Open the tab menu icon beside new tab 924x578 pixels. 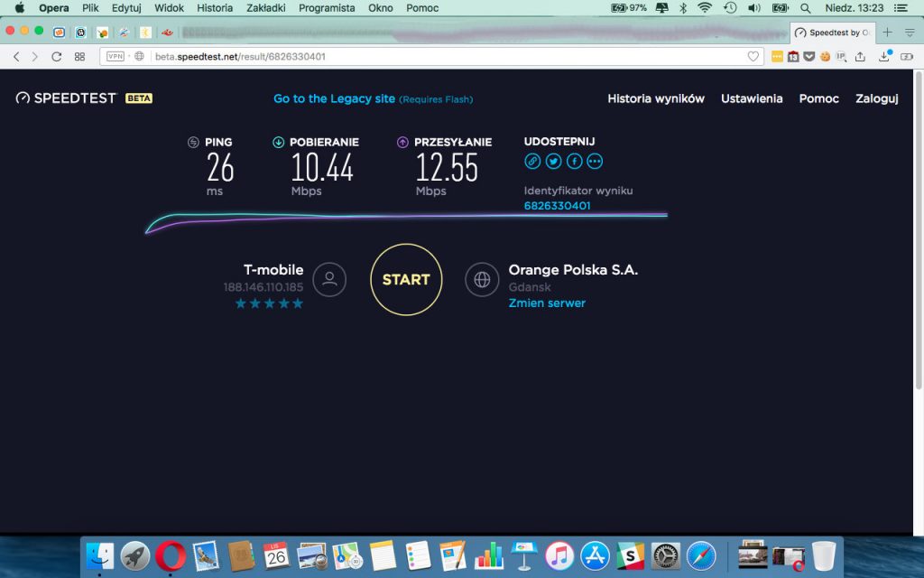point(910,33)
